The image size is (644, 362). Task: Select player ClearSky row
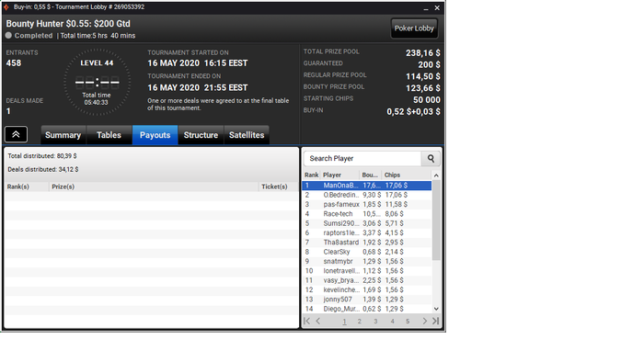point(367,252)
